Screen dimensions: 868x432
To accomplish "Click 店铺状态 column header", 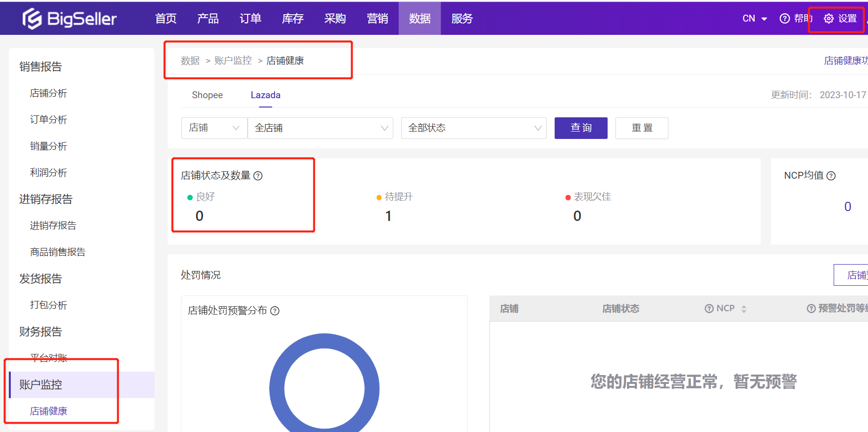I will [x=621, y=309].
